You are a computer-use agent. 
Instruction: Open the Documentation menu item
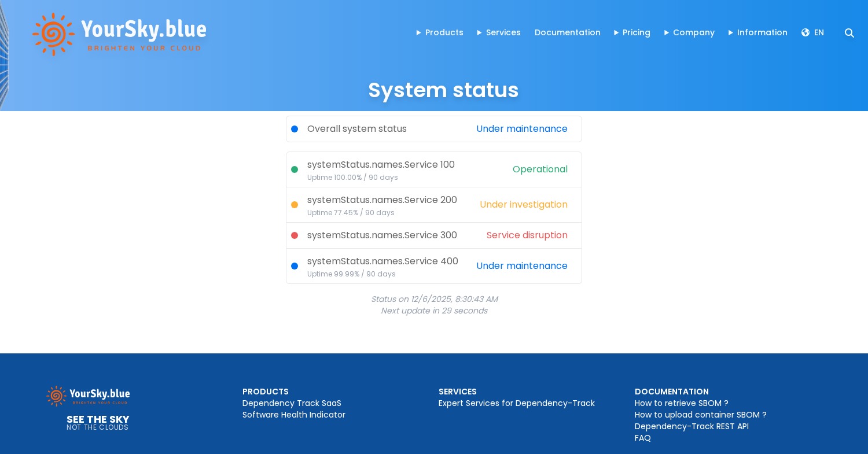point(568,32)
